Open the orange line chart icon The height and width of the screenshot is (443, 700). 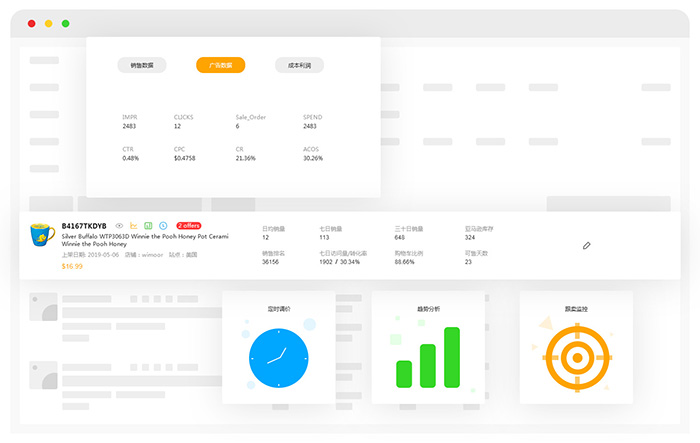click(134, 226)
